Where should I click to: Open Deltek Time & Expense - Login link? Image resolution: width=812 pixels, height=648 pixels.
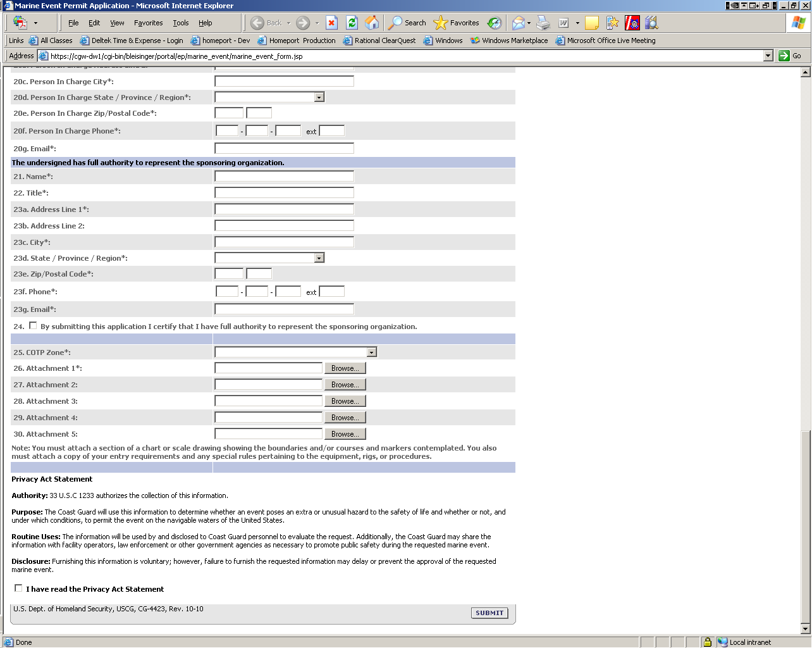[x=132, y=40]
